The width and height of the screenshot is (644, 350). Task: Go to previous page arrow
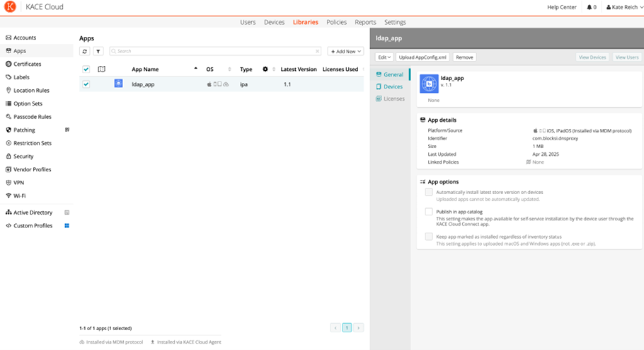click(x=335, y=328)
